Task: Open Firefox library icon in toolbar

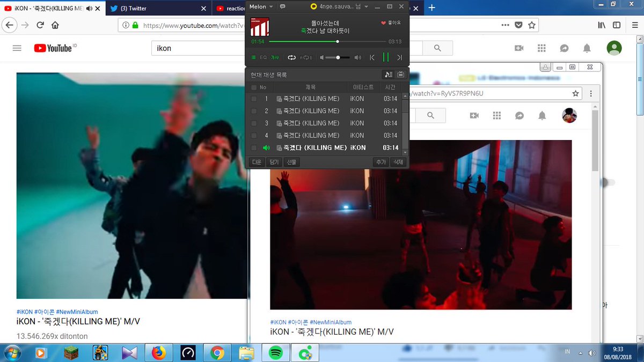Action: coord(602,25)
